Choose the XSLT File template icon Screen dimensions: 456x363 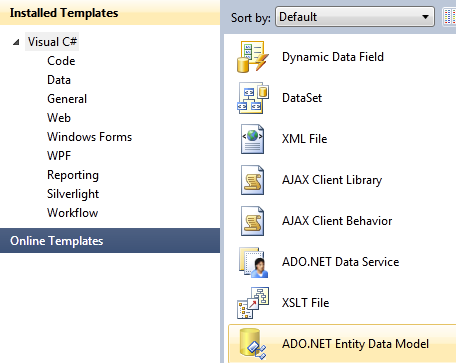click(x=253, y=303)
